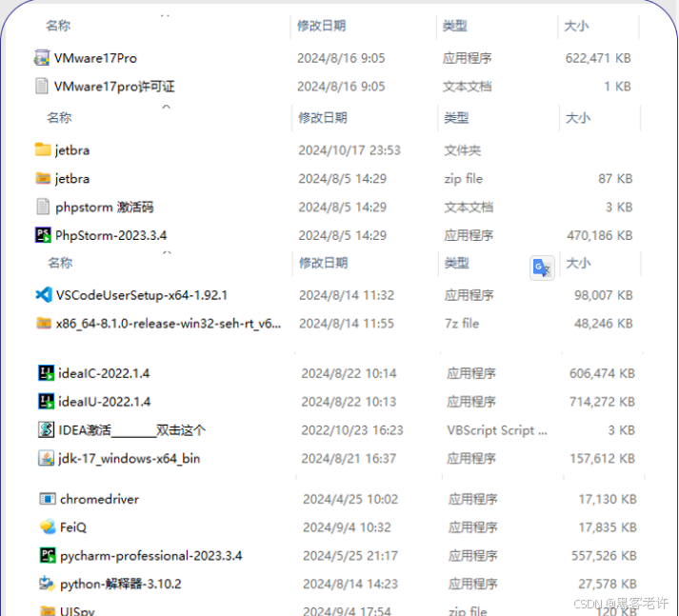Click the 2024/9/4 10:32 date cell
679x616 pixels.
tap(347, 527)
